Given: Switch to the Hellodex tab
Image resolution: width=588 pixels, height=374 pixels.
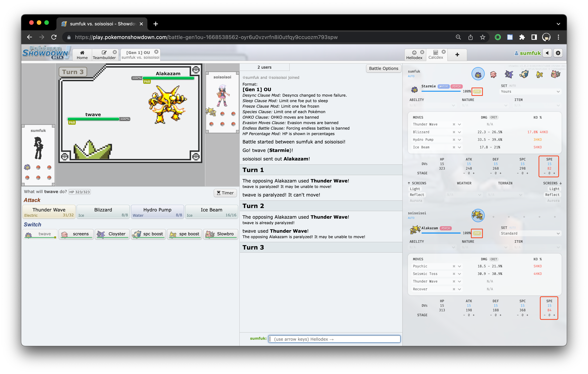Looking at the screenshot, I should tap(414, 55).
